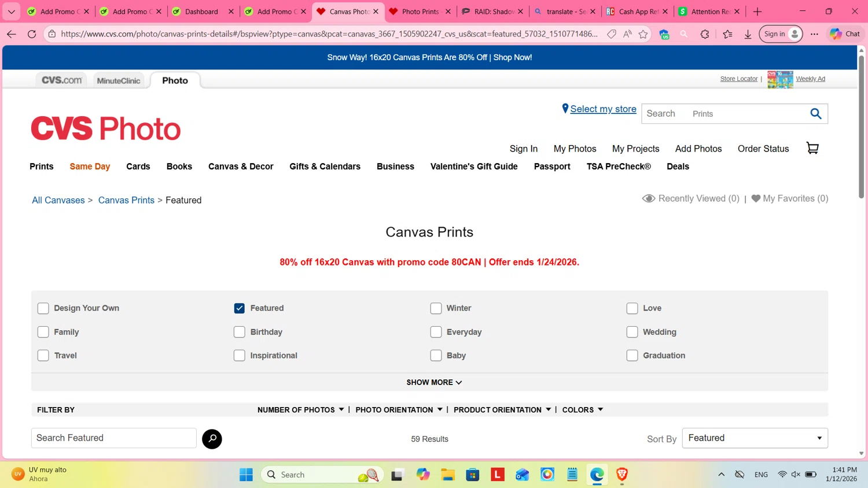868x488 pixels.
Task: Open Microsoft Store from taskbar
Action: 473,475
